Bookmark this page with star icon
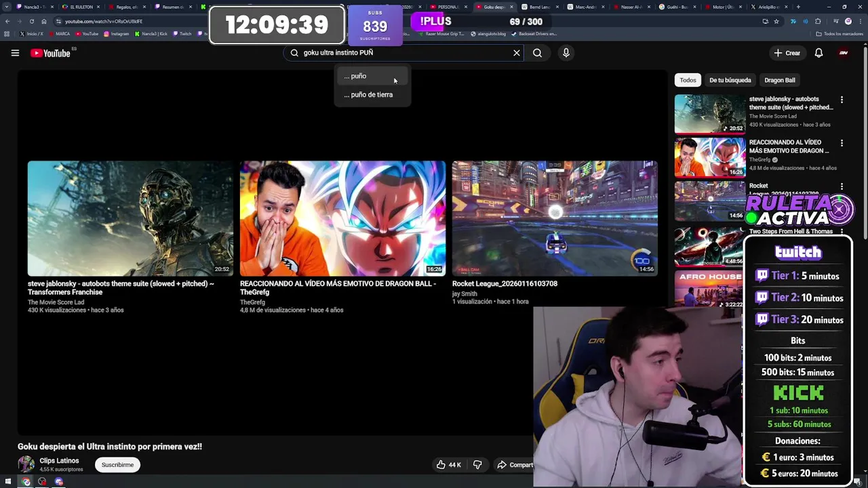868x488 pixels. (x=776, y=21)
